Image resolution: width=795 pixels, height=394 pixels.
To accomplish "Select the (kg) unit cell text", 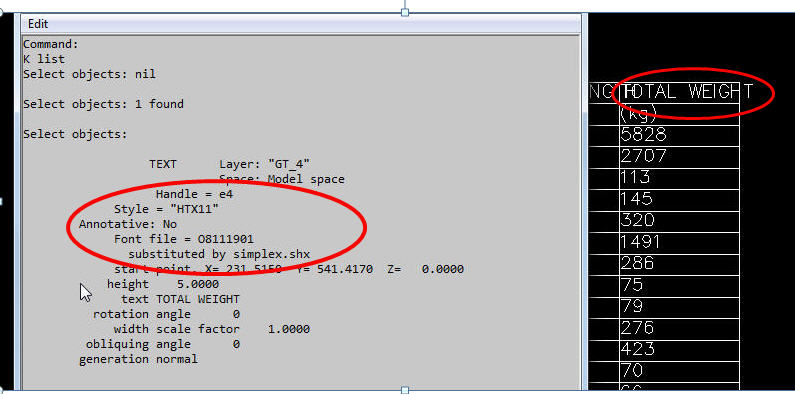I will pos(638,113).
